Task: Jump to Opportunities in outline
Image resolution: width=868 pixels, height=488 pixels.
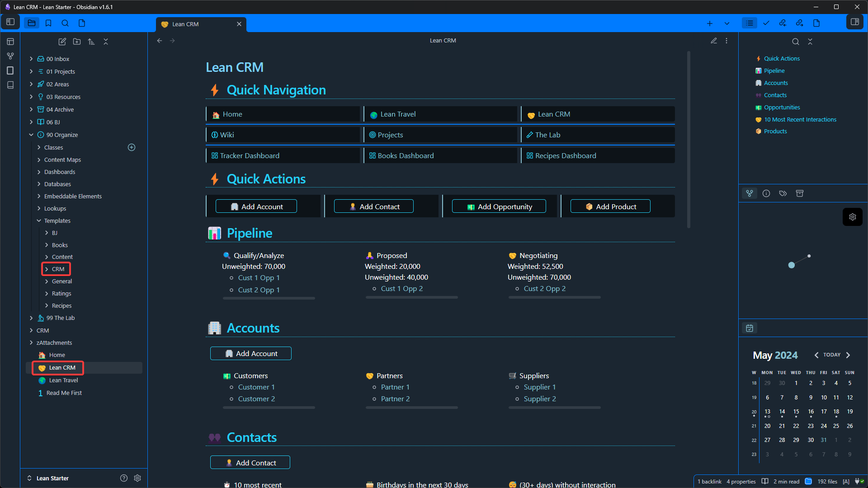Action: click(x=782, y=108)
